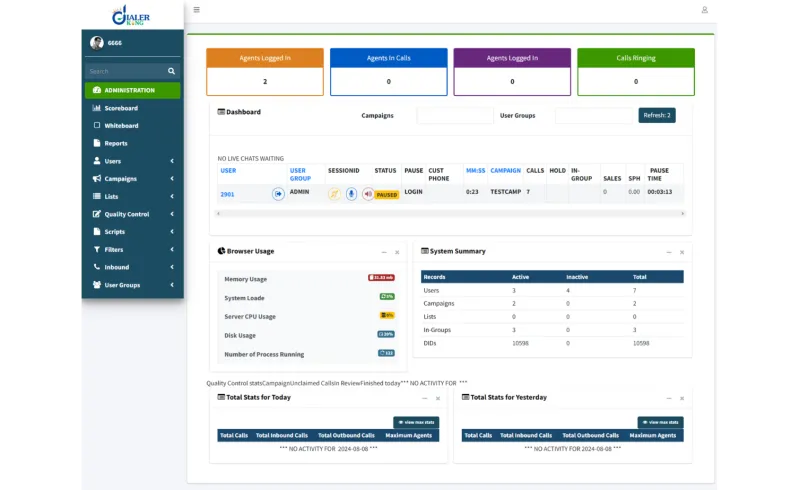Minimize the System Summary panel
The image size is (800, 490).
click(669, 252)
